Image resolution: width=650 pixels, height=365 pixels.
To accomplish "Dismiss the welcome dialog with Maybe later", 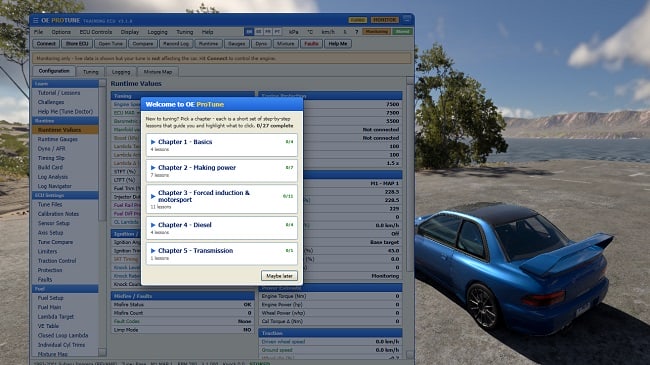I will point(279,276).
